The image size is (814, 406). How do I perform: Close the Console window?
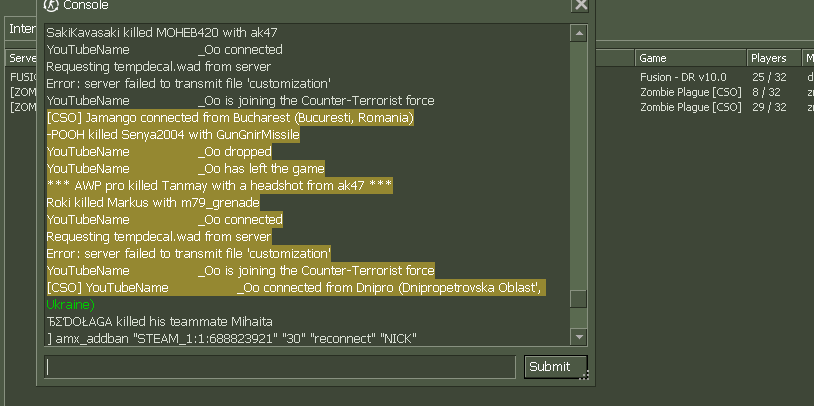(581, 6)
